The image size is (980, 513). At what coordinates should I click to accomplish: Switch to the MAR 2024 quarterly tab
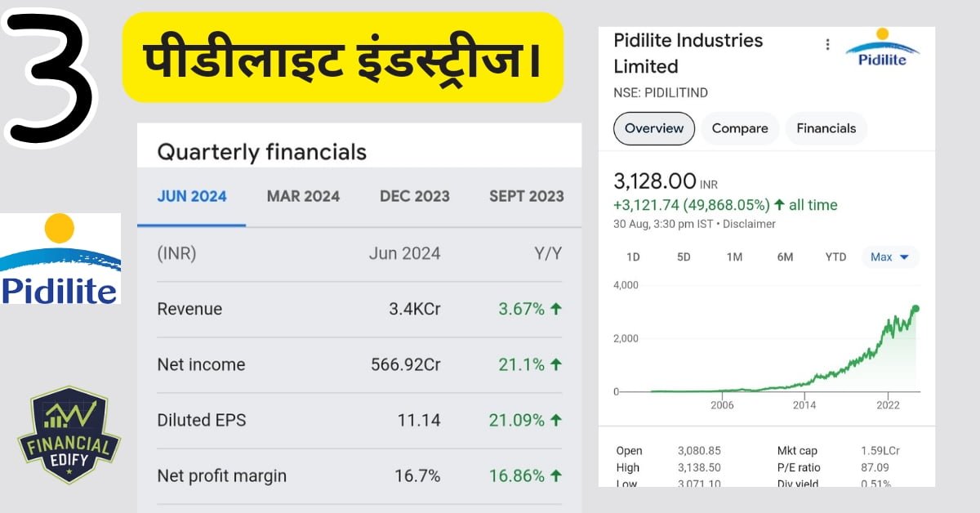303,196
